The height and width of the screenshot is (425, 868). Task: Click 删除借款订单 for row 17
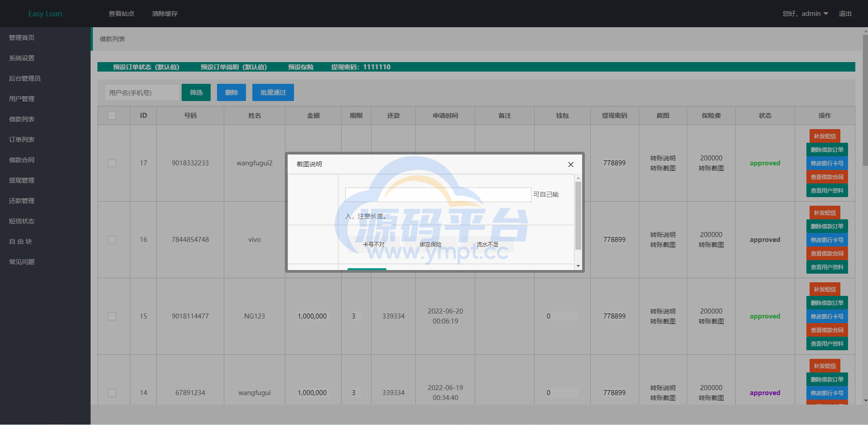pyautogui.click(x=827, y=150)
